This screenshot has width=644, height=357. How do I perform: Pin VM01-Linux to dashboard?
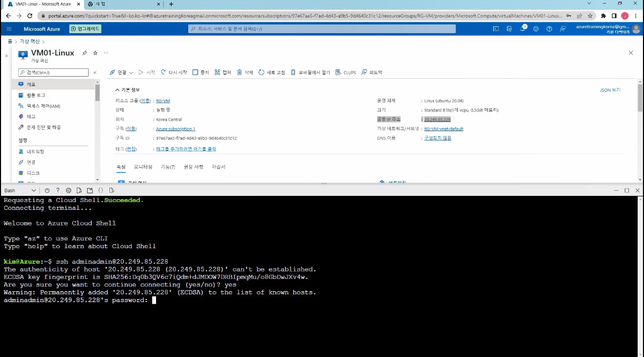coord(85,53)
